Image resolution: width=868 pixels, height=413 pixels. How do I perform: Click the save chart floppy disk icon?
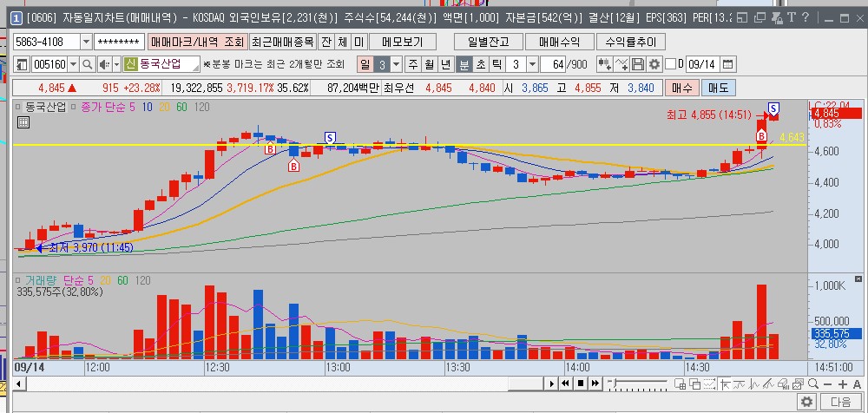click(x=637, y=64)
